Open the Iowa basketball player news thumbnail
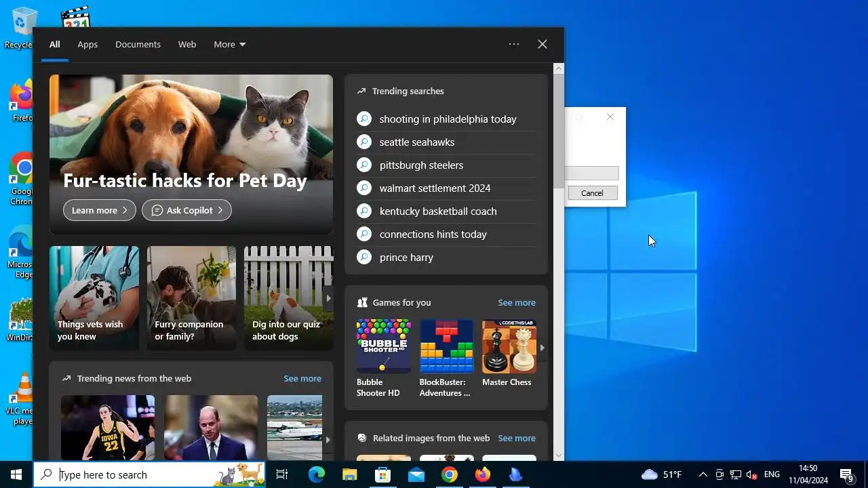 [108, 428]
